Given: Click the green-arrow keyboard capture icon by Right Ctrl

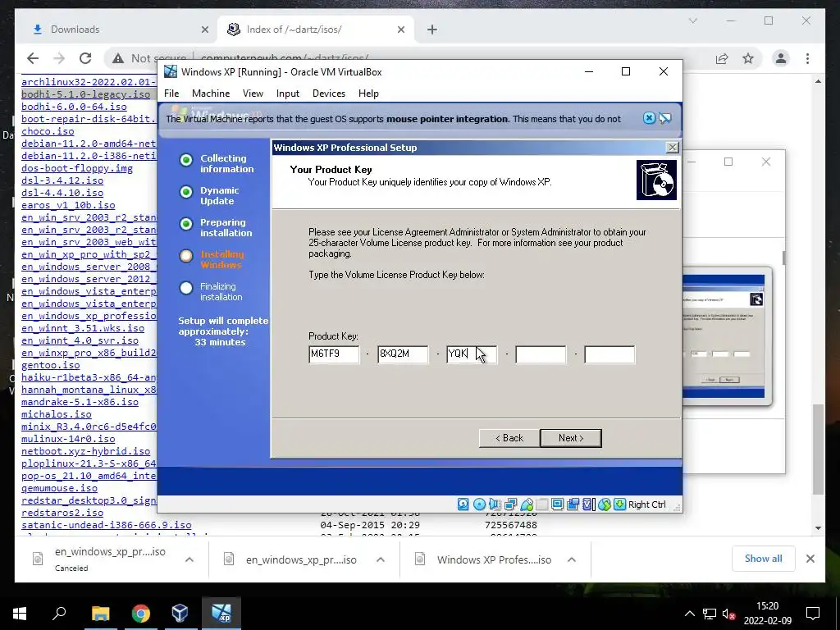Looking at the screenshot, I should point(620,504).
